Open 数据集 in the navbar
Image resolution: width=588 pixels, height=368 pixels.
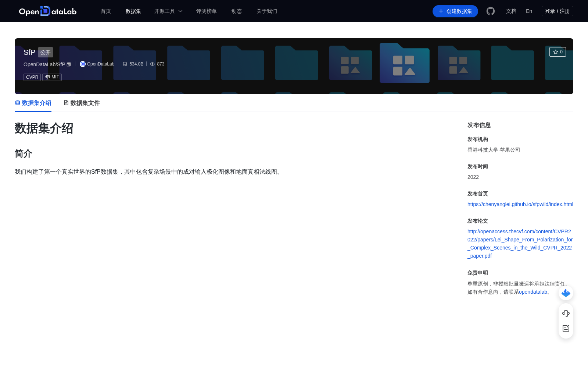(x=133, y=11)
